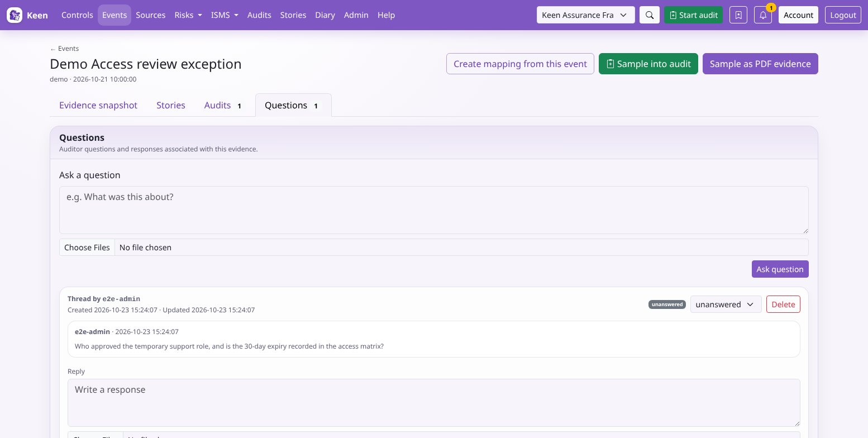Image resolution: width=868 pixels, height=438 pixels.
Task: Open the Stories tab
Action: (x=171, y=105)
